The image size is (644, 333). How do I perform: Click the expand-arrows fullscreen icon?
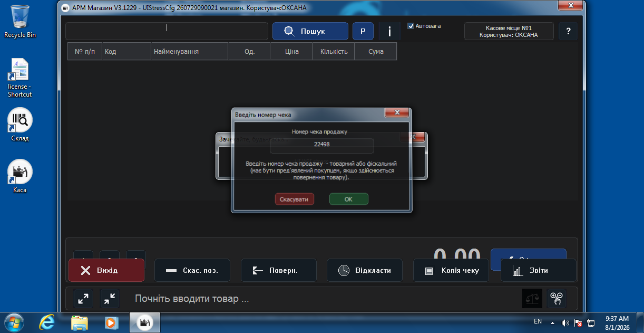click(83, 299)
